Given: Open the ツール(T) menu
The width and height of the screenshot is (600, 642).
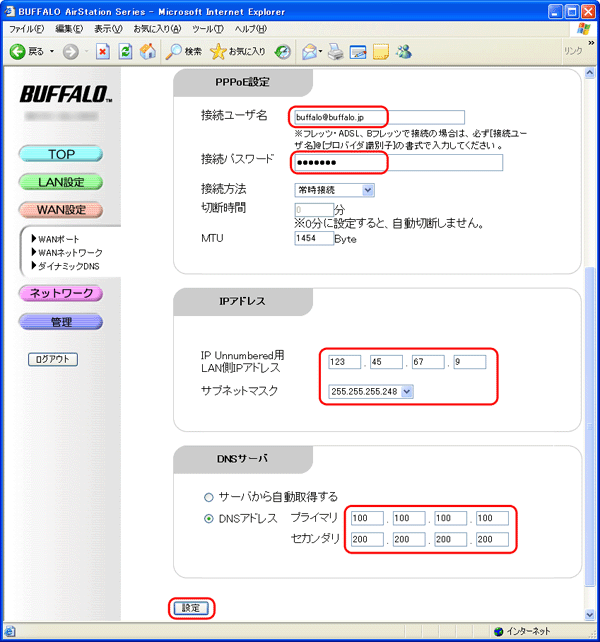Looking at the screenshot, I should 208,29.
